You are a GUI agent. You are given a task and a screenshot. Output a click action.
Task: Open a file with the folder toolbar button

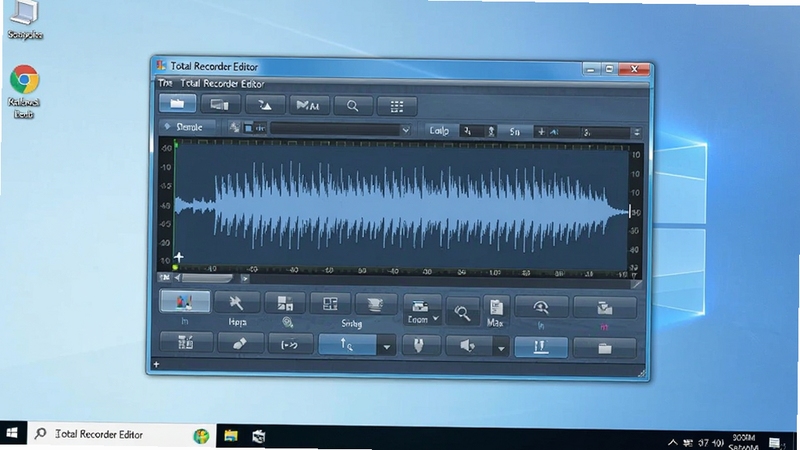[177, 104]
